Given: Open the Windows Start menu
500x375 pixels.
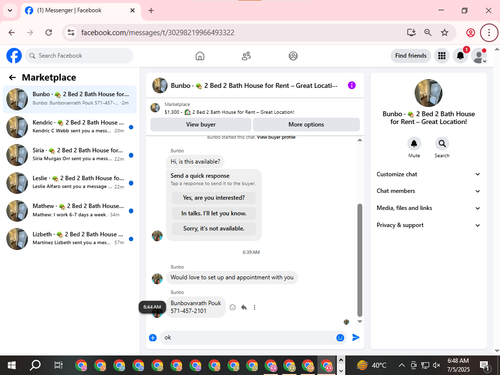Looking at the screenshot, I should pos(12,365).
